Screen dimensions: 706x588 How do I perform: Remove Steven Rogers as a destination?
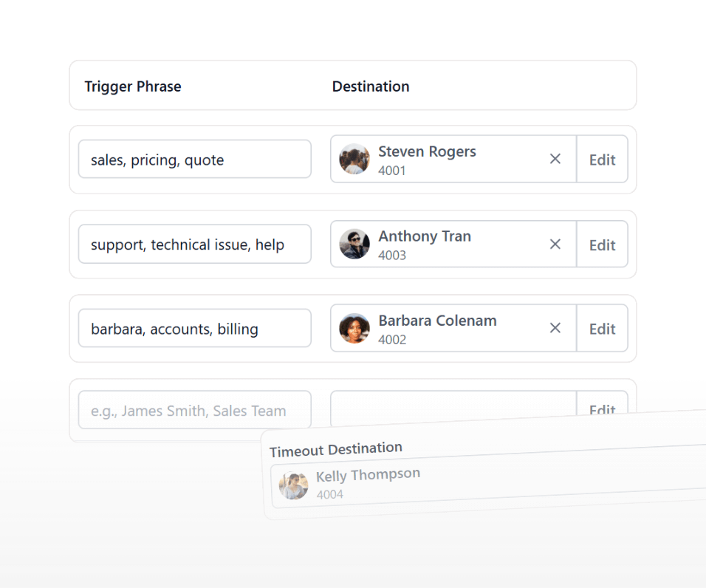pos(555,159)
